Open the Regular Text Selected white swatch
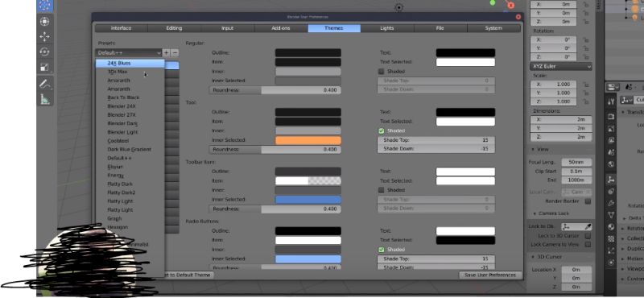The height and width of the screenshot is (298, 644). coord(465,62)
